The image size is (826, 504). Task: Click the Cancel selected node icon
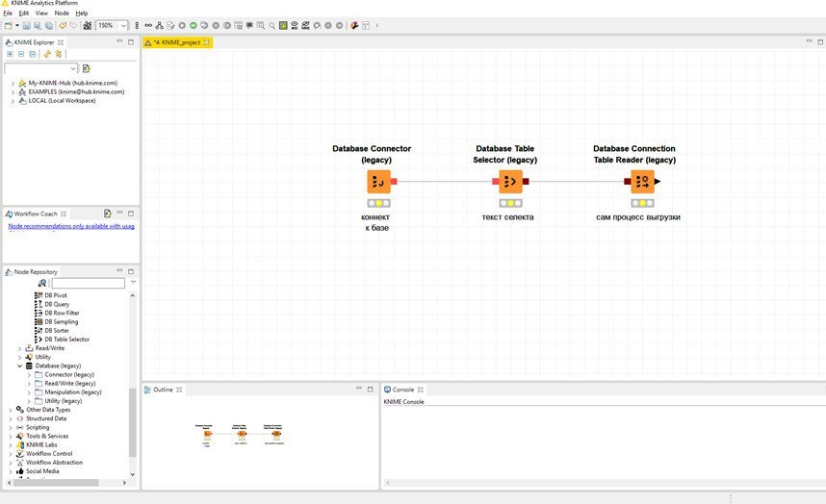(216, 25)
